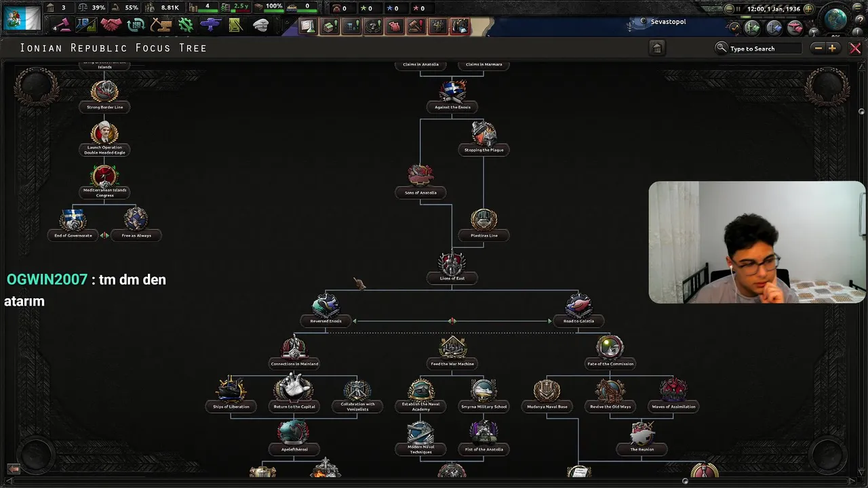Click the magnifying glass search icon

pos(722,48)
